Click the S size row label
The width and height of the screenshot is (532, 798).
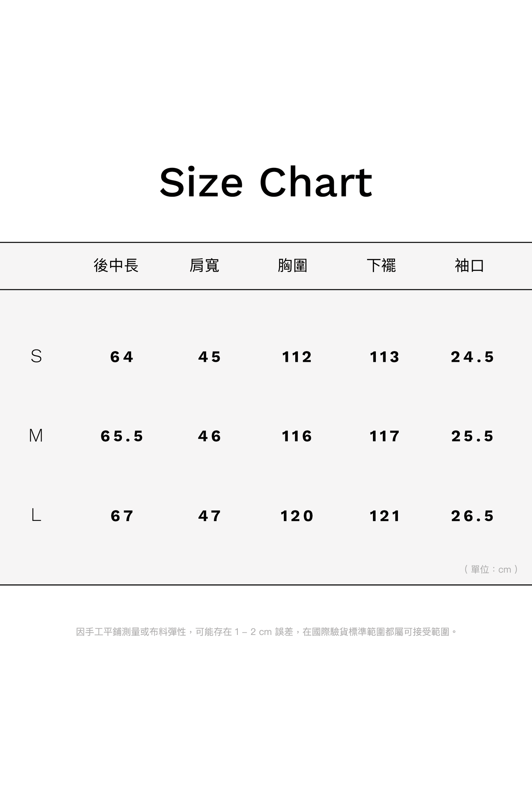36,356
